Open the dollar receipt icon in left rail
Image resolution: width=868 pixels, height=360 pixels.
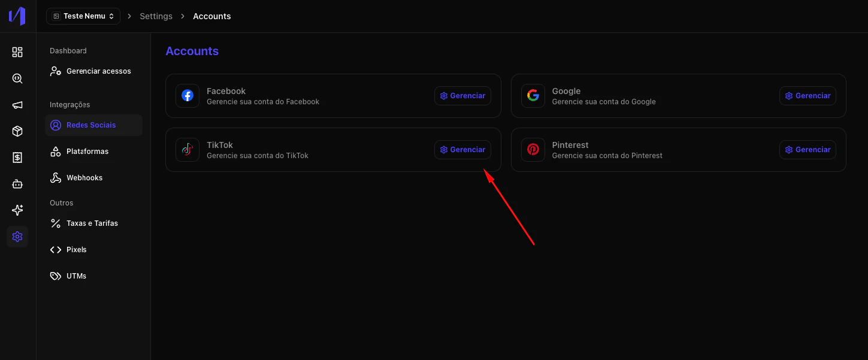[x=17, y=158]
